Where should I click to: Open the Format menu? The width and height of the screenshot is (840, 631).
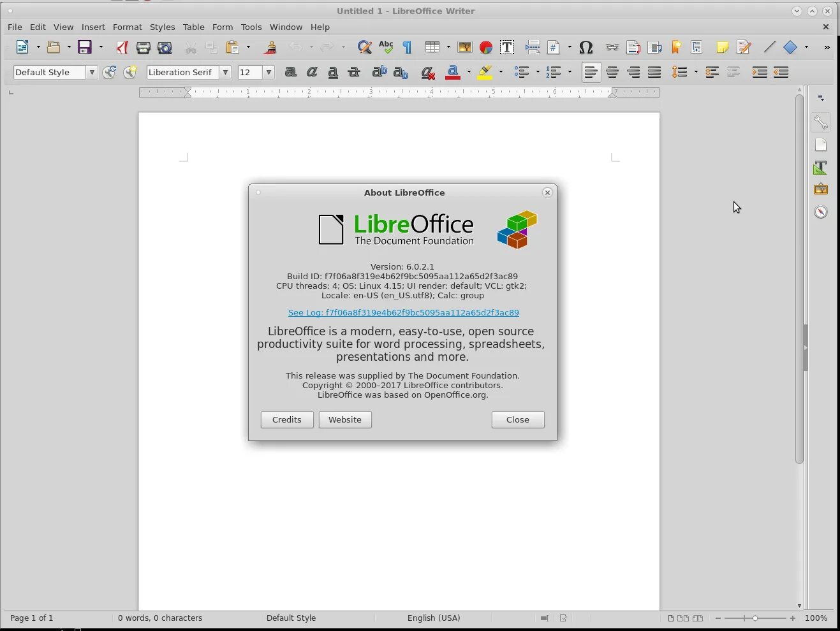coord(128,27)
